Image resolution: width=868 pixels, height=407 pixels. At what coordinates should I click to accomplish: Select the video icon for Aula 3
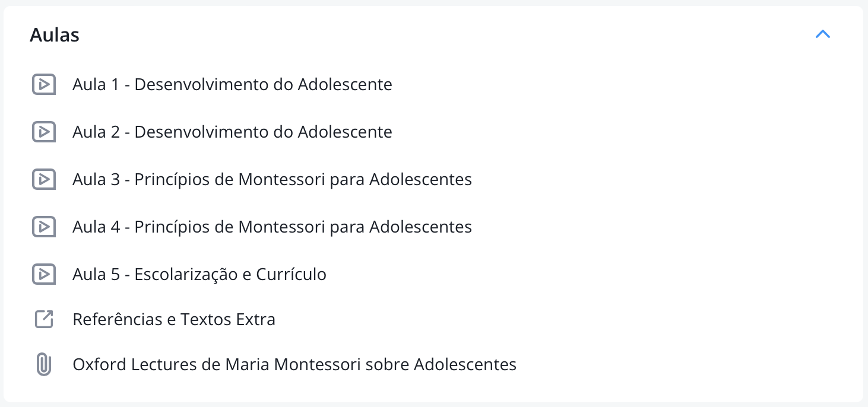point(43,179)
